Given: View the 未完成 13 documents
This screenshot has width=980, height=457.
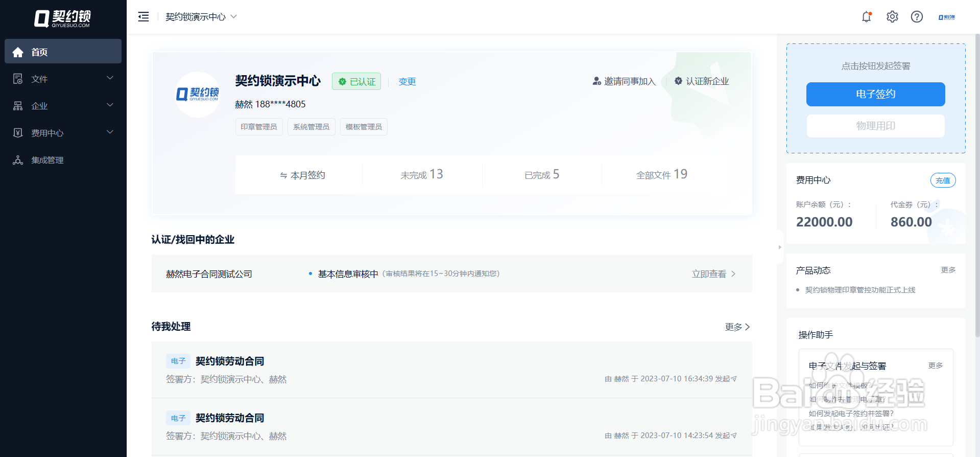Looking at the screenshot, I should click(x=422, y=175).
